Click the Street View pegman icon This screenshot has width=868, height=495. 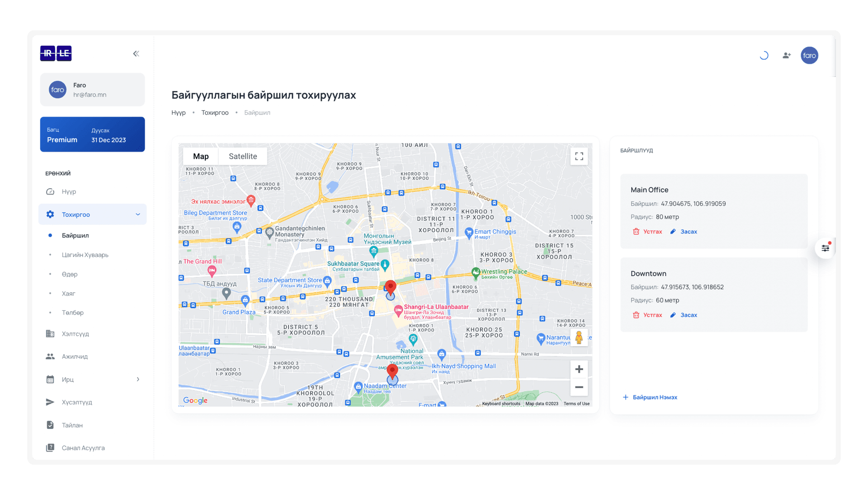(579, 338)
